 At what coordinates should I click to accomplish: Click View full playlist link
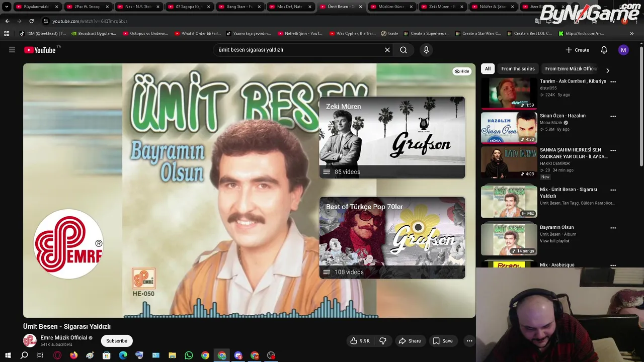[x=554, y=241]
